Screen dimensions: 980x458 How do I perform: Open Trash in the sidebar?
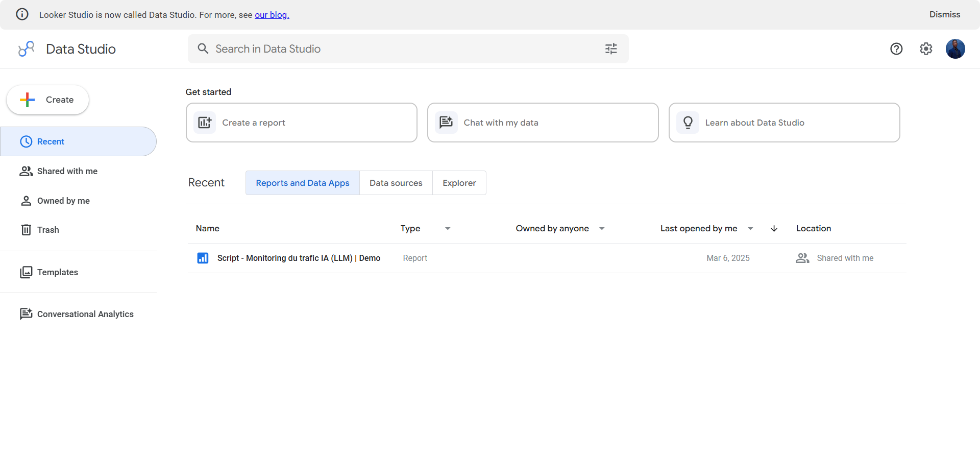(78, 230)
